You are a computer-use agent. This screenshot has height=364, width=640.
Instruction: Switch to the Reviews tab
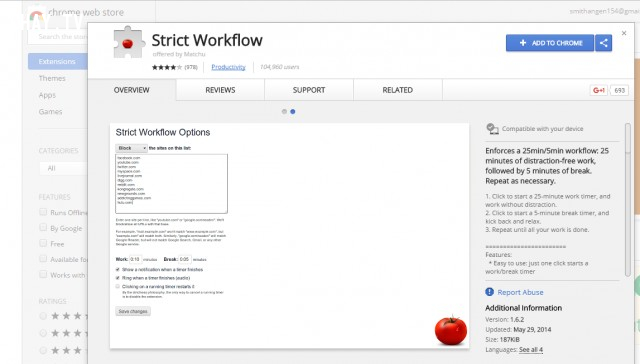220,90
